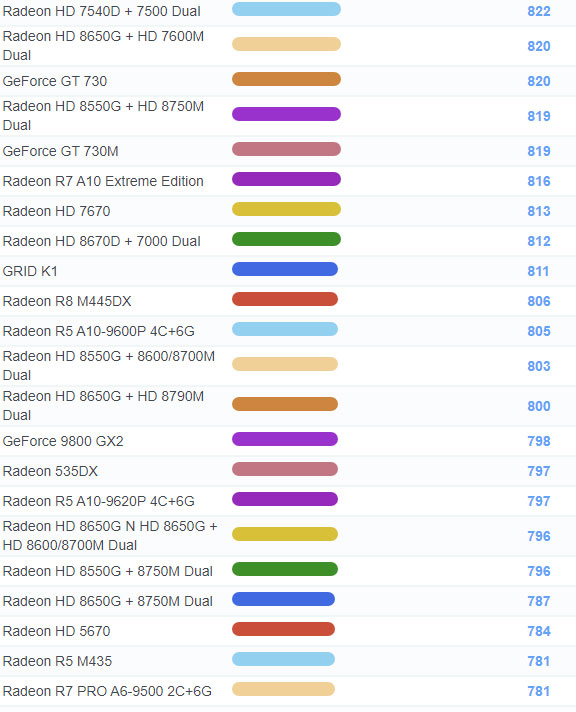
Task: Click the Radeon HD 5670 name
Action: pos(56,631)
